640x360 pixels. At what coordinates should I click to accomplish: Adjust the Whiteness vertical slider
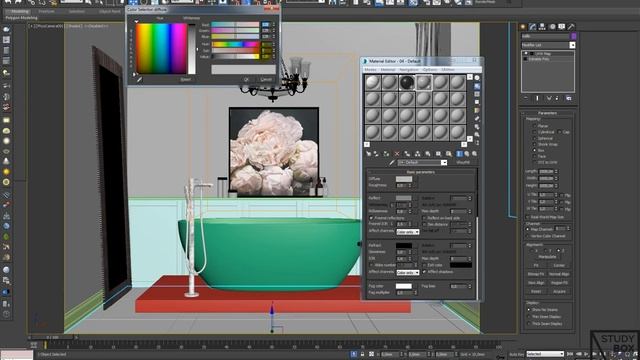tap(192, 49)
